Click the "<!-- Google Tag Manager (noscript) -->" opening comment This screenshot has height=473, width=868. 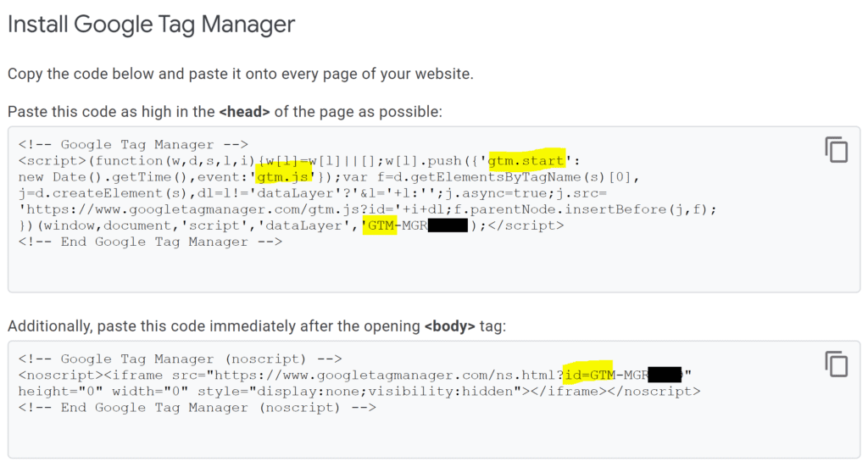[x=180, y=358]
